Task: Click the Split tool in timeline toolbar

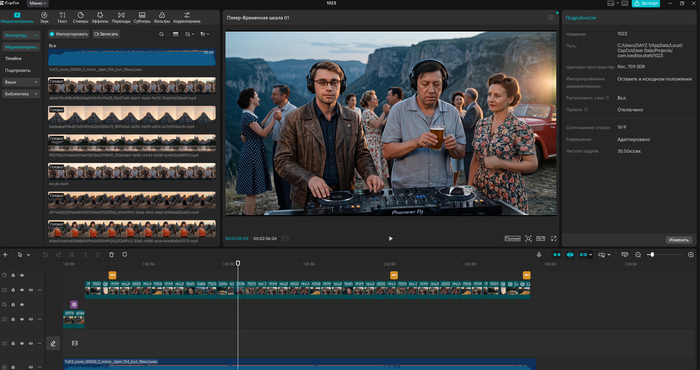Action: (x=71, y=254)
